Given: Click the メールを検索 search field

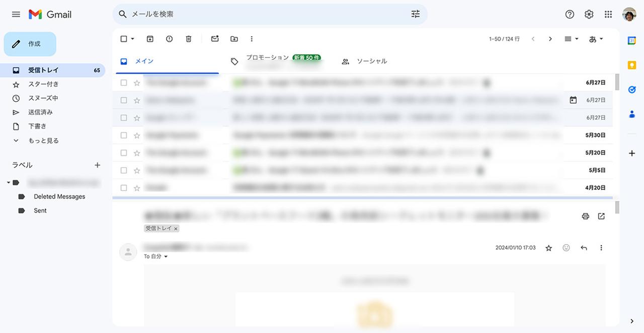Looking at the screenshot, I should point(252,14).
